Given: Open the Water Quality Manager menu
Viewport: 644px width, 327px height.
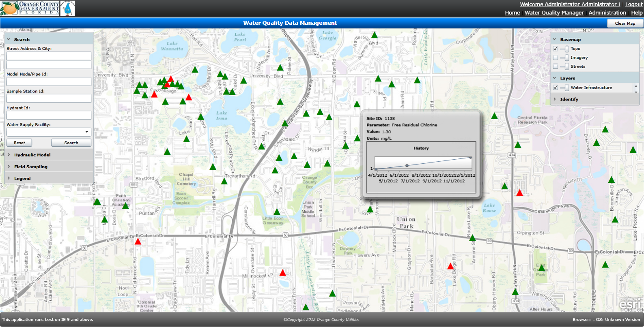Looking at the screenshot, I should point(554,13).
